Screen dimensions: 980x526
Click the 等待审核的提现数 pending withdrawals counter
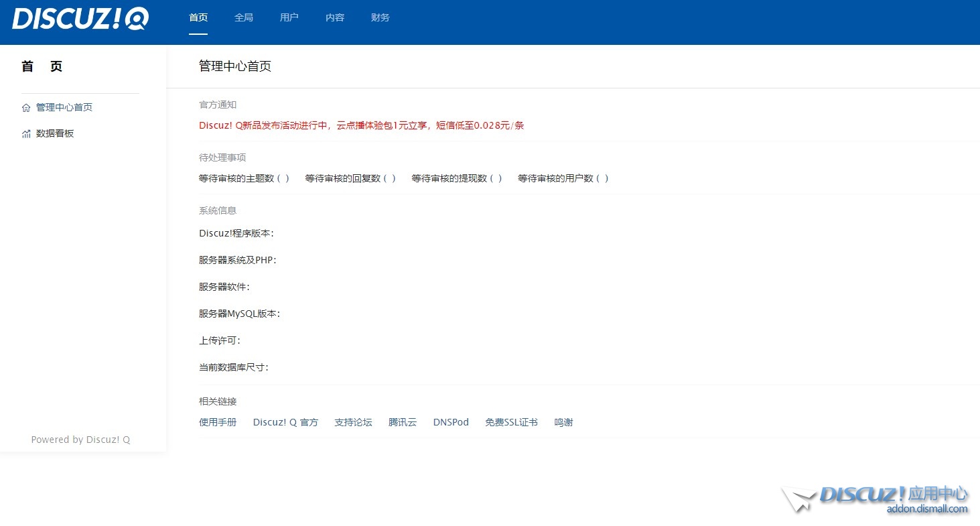pyautogui.click(x=457, y=178)
